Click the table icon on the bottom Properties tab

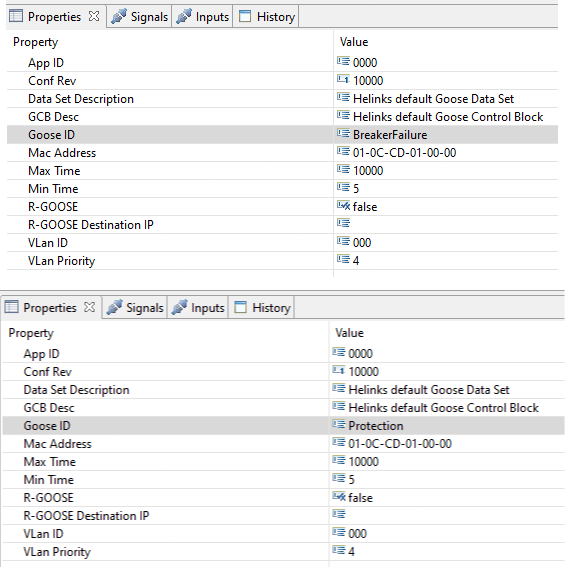click(11, 307)
